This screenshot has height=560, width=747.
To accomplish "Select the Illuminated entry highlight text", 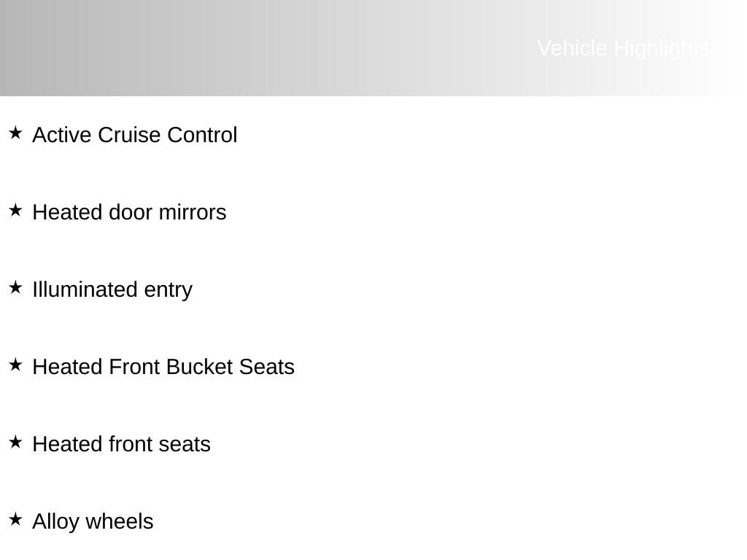I will (x=112, y=289).
